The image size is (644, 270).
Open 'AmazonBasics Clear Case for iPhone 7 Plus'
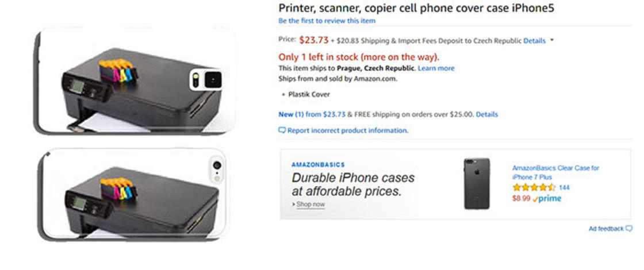click(x=555, y=172)
